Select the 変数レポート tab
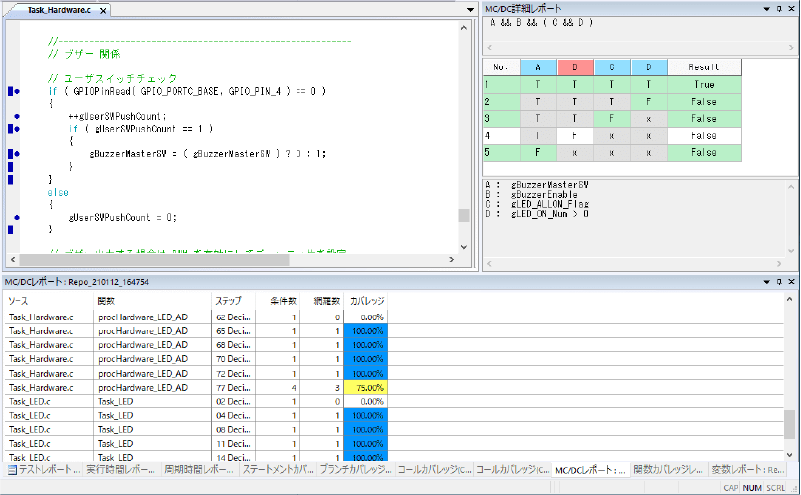 coord(748,469)
